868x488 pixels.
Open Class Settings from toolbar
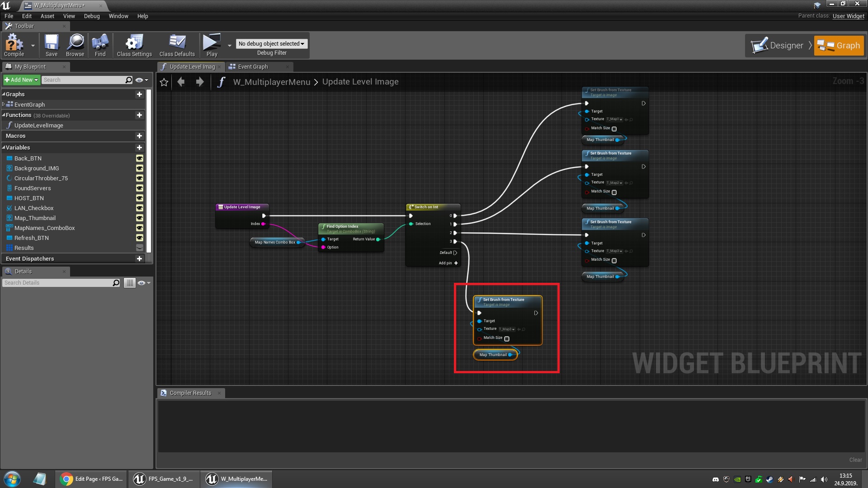[x=134, y=45]
